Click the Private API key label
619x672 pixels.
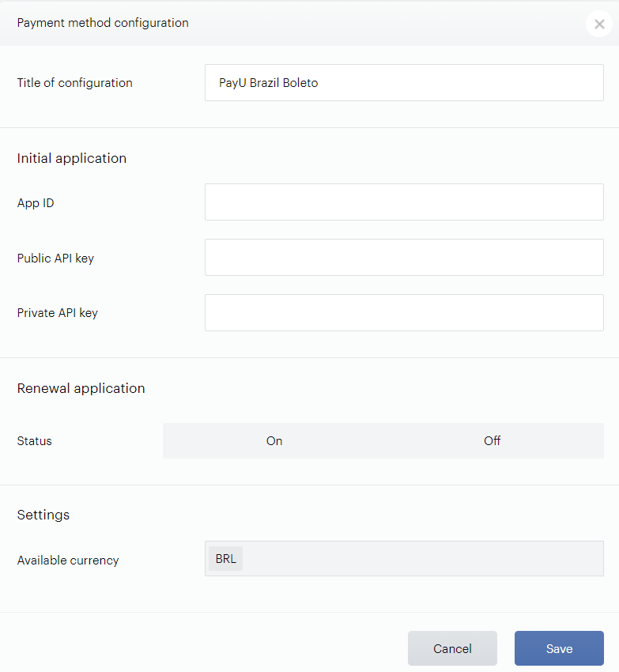58,313
